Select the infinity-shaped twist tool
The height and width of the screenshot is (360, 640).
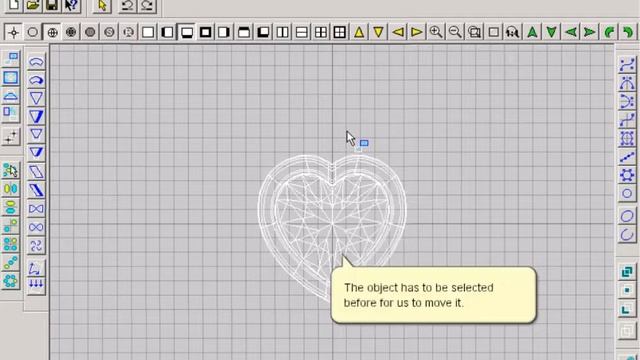[x=36, y=227]
